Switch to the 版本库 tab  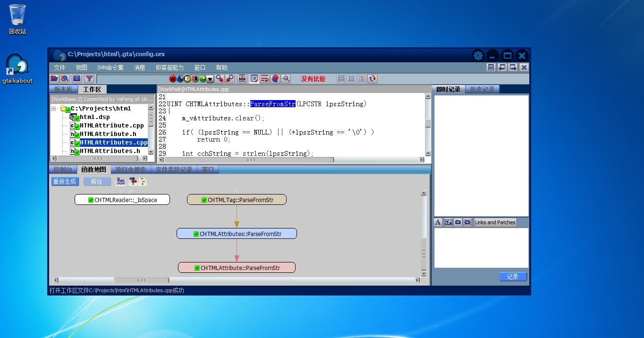pos(64,89)
